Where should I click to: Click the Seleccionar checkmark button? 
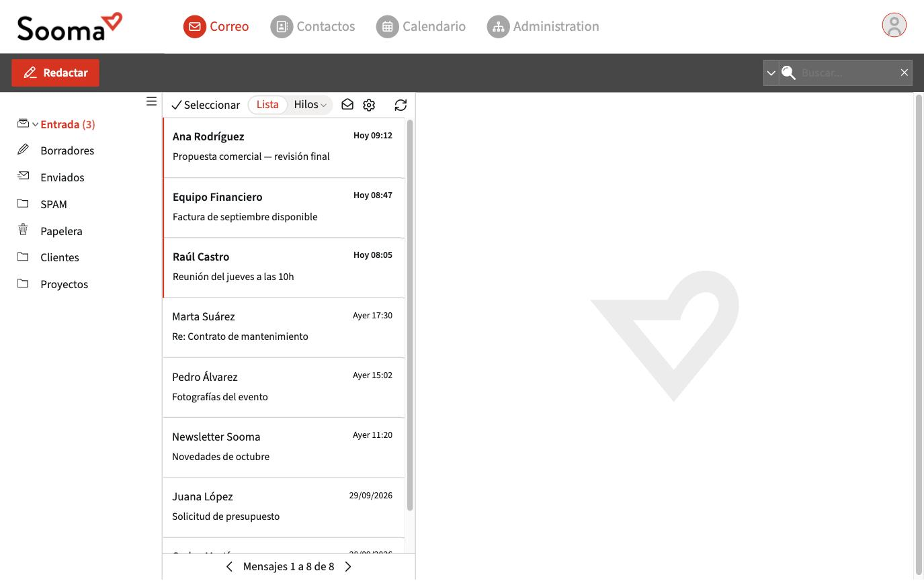[x=206, y=105]
